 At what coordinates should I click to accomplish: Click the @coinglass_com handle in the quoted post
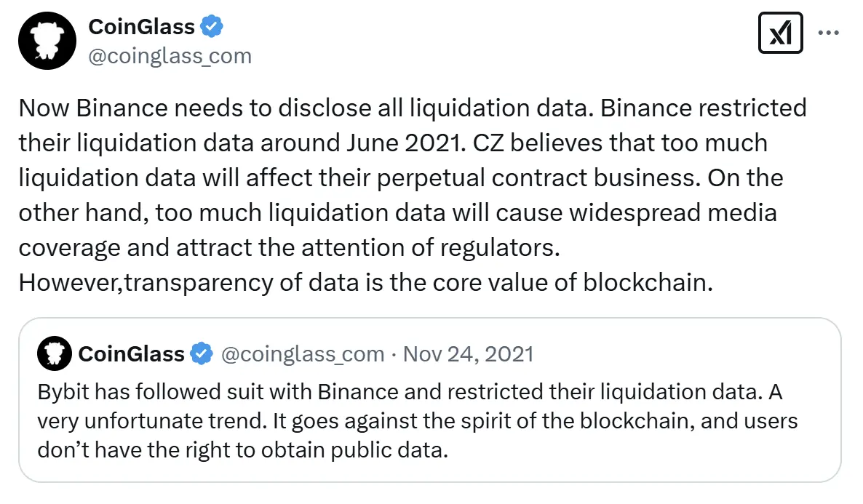pyautogui.click(x=302, y=354)
